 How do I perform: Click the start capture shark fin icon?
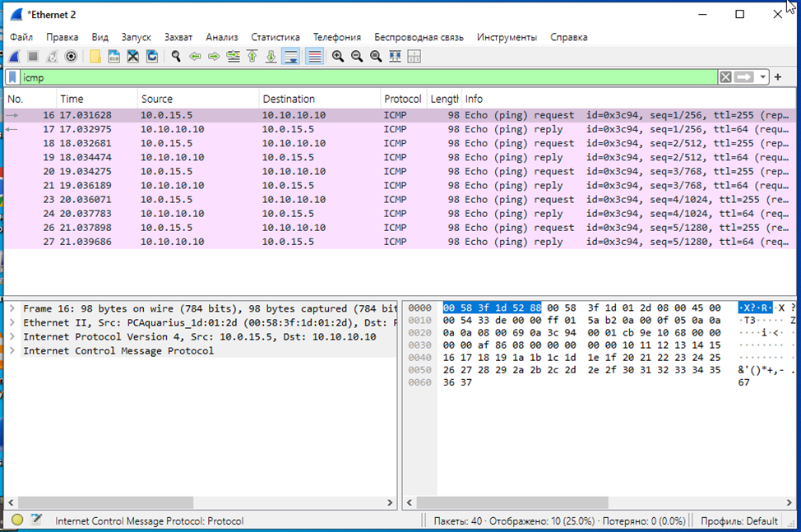(x=14, y=57)
